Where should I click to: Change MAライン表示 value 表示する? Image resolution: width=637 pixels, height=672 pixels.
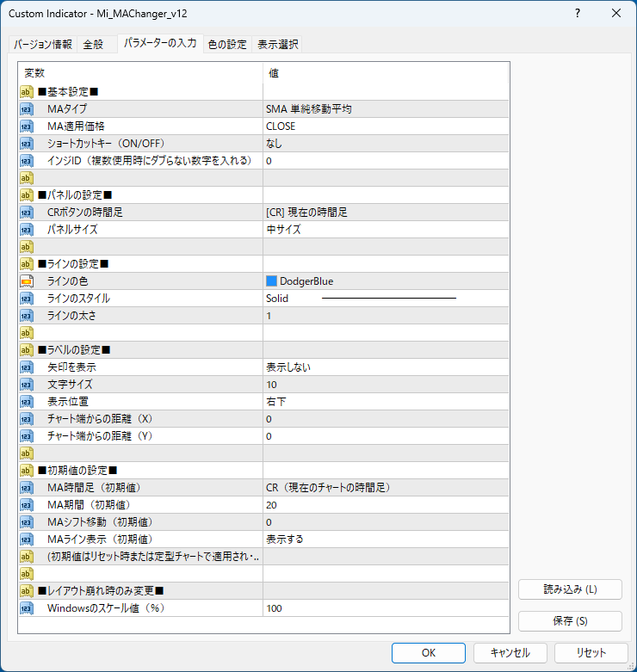point(386,539)
